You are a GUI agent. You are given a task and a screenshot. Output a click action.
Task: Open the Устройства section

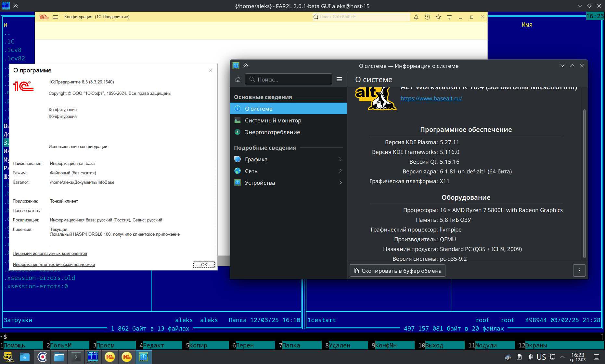point(289,183)
